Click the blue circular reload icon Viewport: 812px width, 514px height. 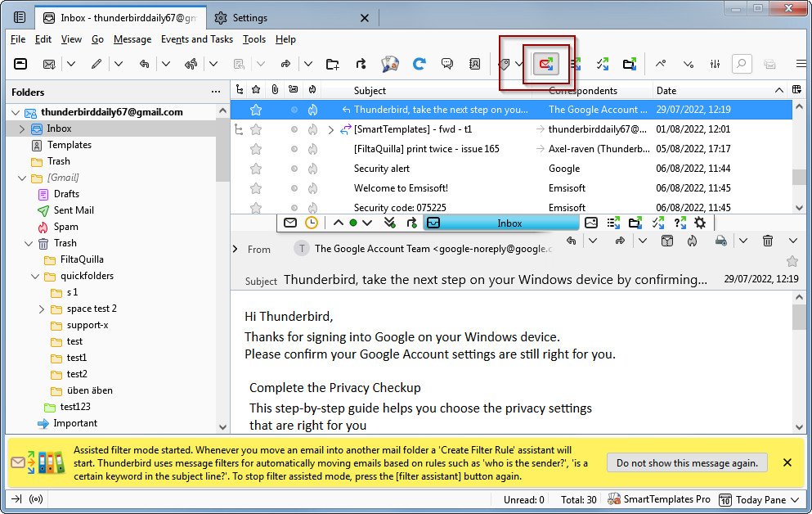(x=419, y=64)
